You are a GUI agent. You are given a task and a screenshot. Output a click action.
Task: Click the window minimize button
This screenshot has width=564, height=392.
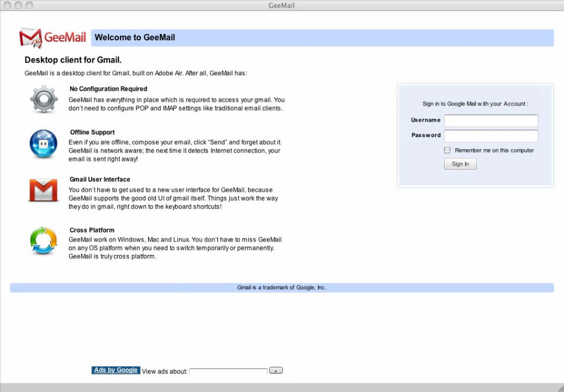tap(18, 5)
